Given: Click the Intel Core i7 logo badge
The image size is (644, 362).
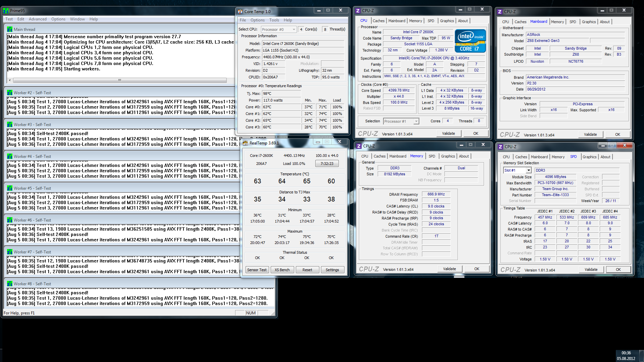Looking at the screenshot, I should 470,41.
